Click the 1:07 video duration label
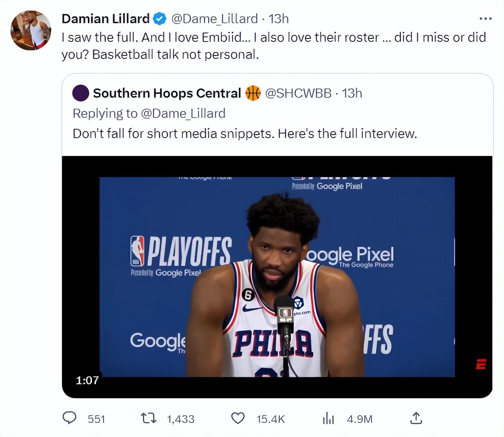 coord(87,380)
